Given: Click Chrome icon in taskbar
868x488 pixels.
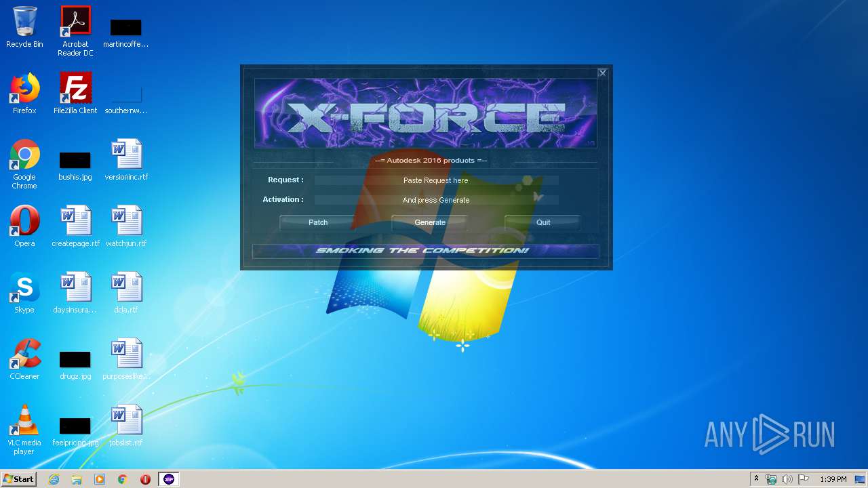Looking at the screenshot, I should pyautogui.click(x=123, y=479).
